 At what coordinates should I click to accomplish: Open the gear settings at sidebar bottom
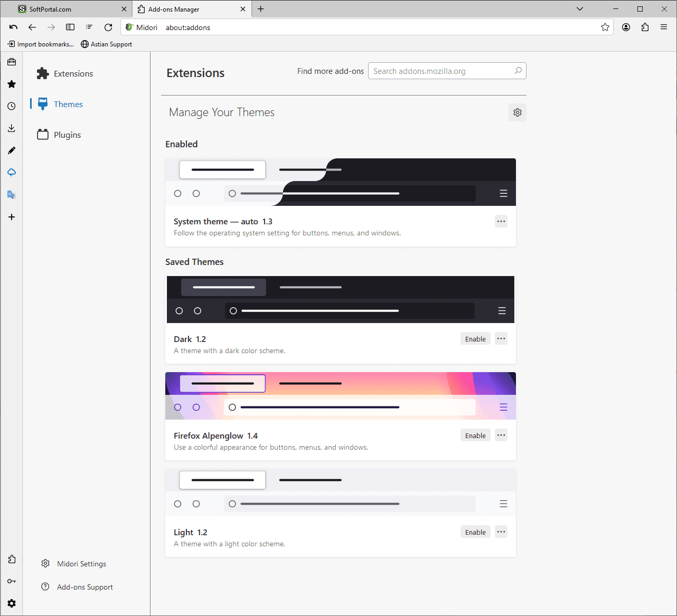point(12,603)
